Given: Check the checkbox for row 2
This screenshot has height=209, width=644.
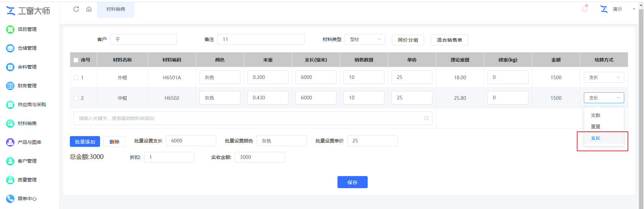Looking at the screenshot, I should click(76, 98).
